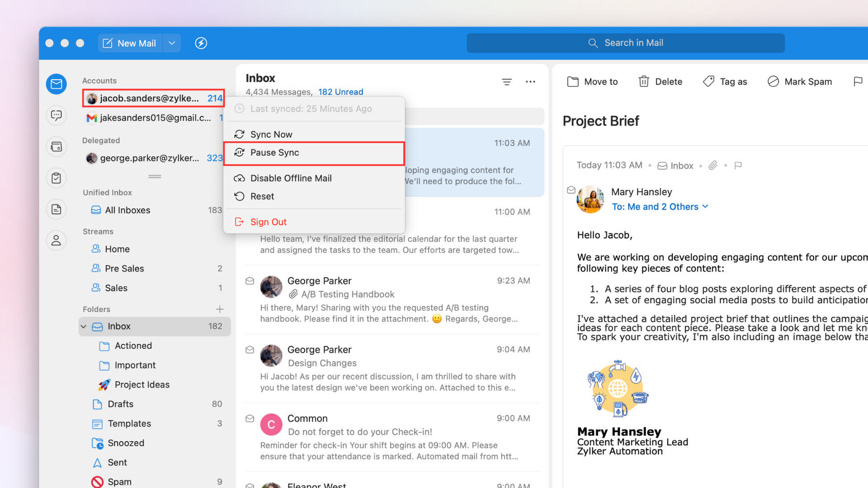
Task: Click the Mark Spam button
Action: click(x=799, y=82)
